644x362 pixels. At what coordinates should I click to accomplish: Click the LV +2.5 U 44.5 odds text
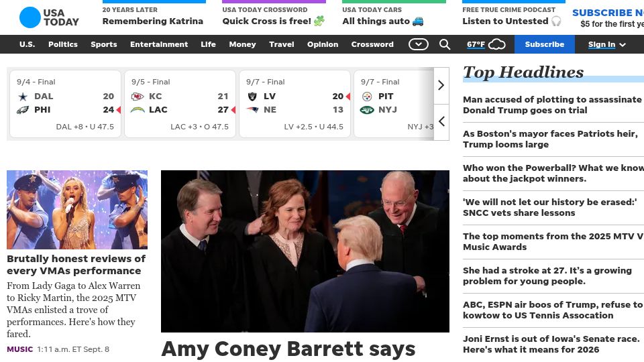[x=314, y=127]
